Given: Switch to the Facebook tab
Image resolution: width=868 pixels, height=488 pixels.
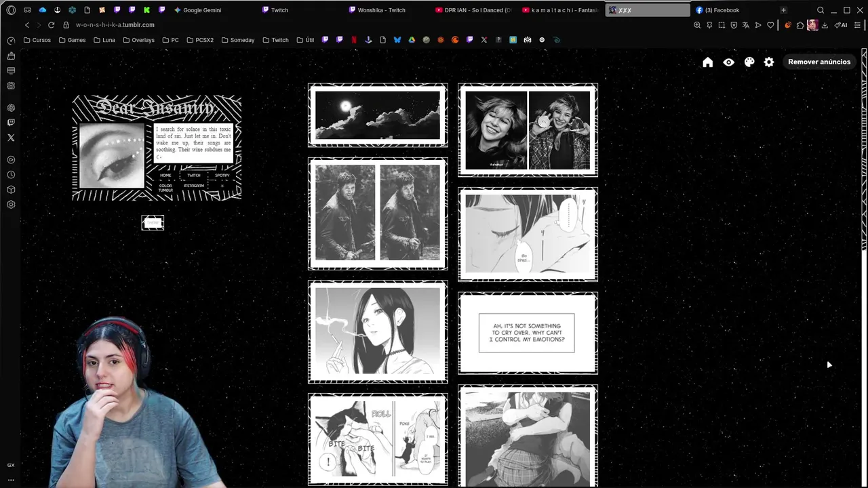Looking at the screenshot, I should pos(734,10).
